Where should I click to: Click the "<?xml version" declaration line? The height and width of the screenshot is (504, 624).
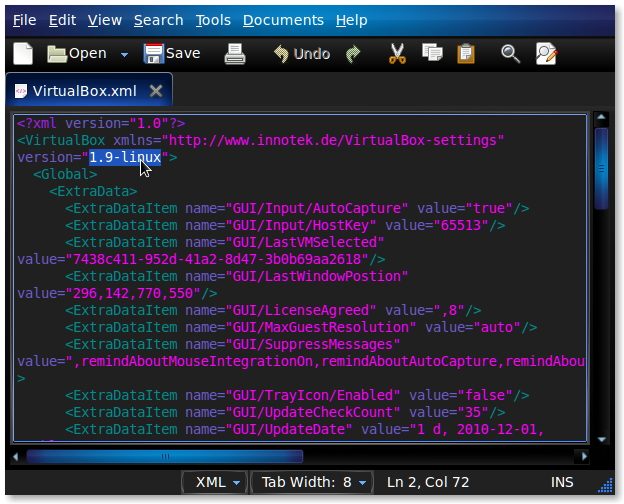(101, 123)
